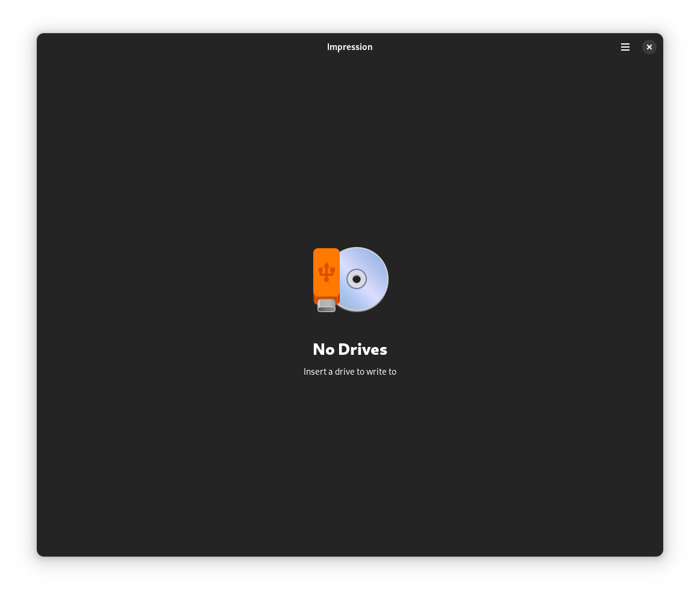Image resolution: width=700 pixels, height=597 pixels.
Task: Click the USB drive and disc illustration
Action: coord(351,280)
